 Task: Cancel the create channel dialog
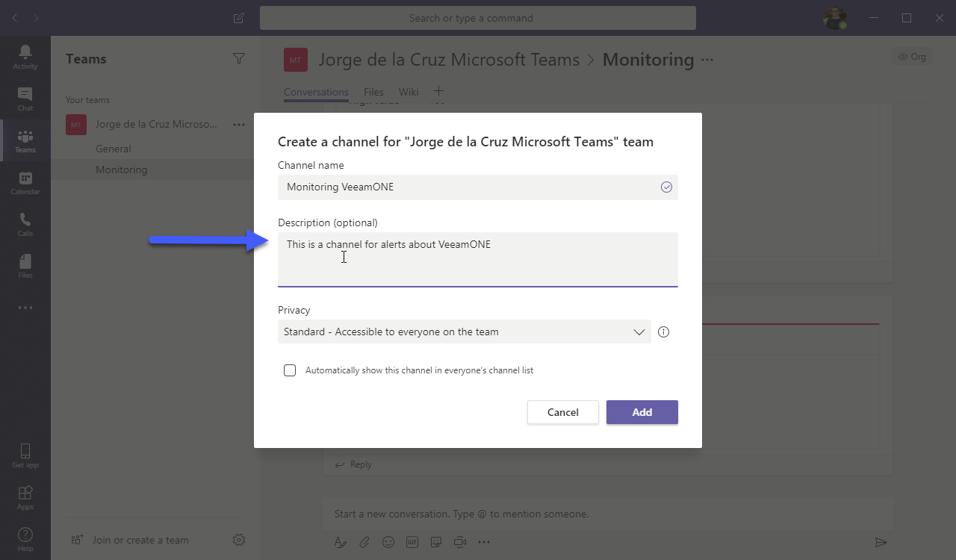563,412
